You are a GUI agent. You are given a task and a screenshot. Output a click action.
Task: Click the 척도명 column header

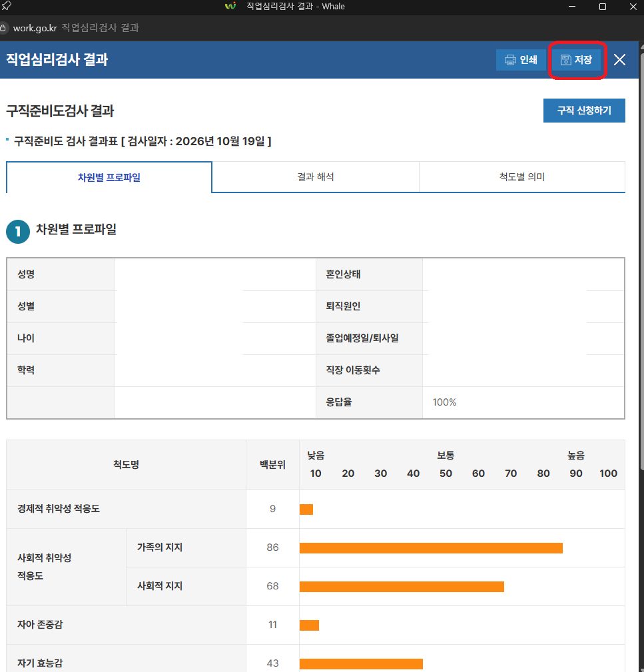(x=126, y=465)
